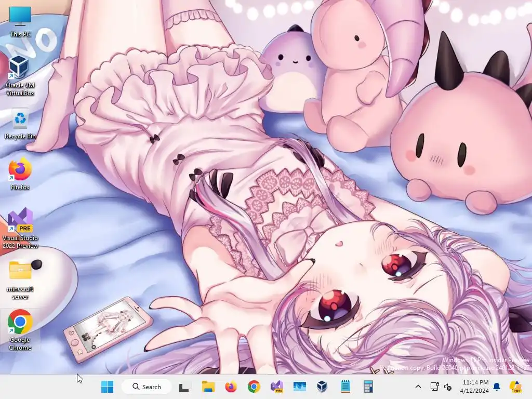
Task: Open Copilot Preview in the taskbar corner
Action: pyautogui.click(x=515, y=387)
